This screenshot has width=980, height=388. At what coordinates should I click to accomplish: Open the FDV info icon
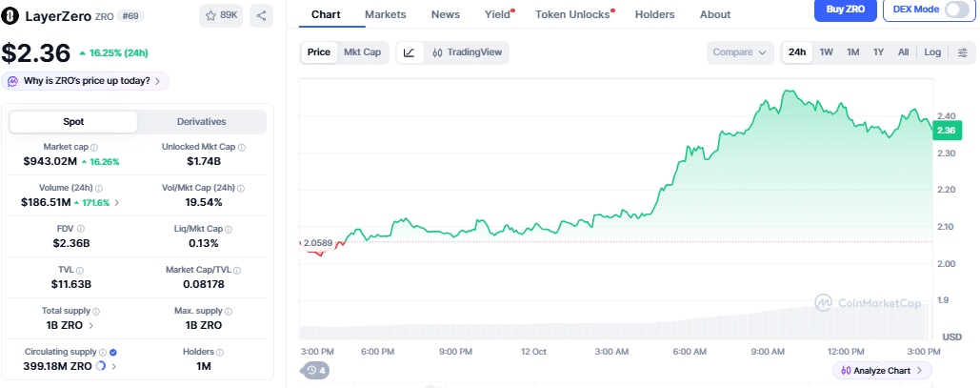coord(81,229)
